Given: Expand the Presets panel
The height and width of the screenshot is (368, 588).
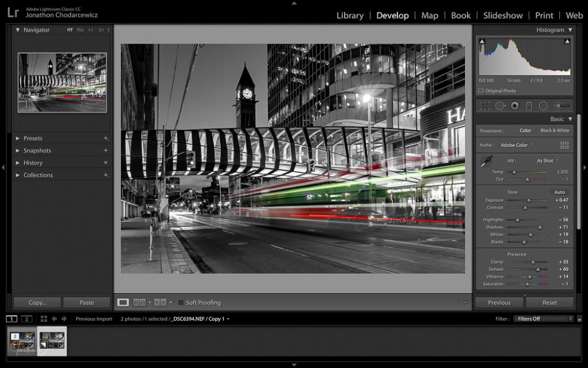Looking at the screenshot, I should 33,138.
